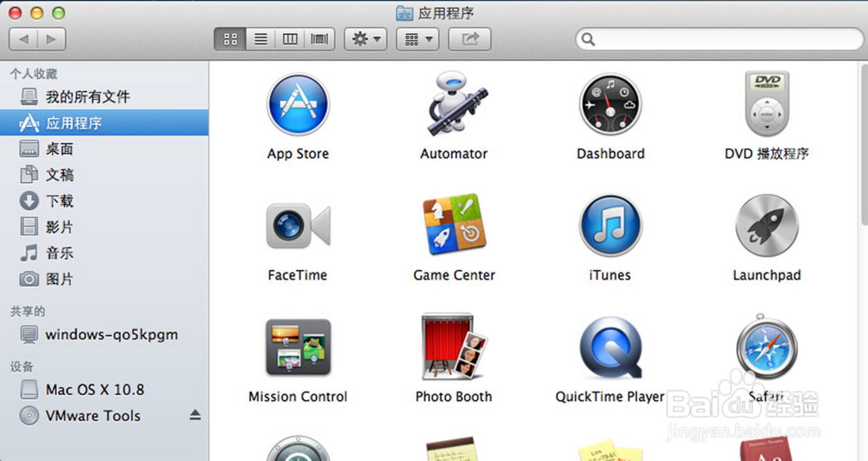Open the App Store application icon
868x461 pixels.
[298, 104]
